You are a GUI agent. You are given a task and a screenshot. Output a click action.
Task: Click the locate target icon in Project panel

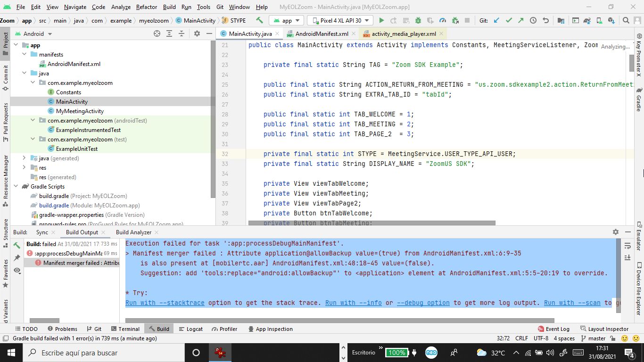[x=157, y=33]
